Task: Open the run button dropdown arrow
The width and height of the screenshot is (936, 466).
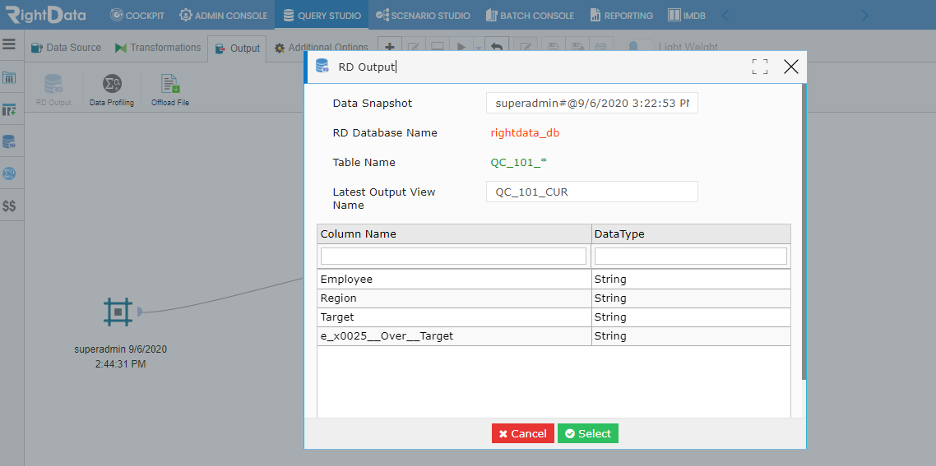Action: [478, 47]
